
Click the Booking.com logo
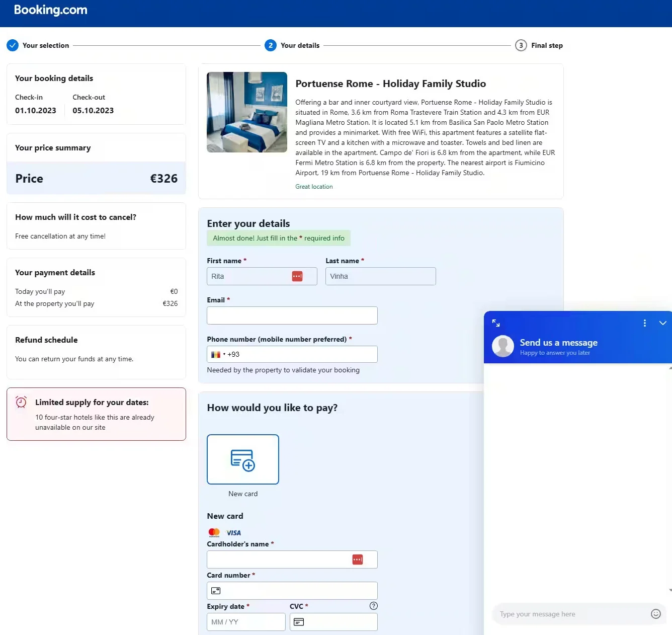pyautogui.click(x=50, y=10)
